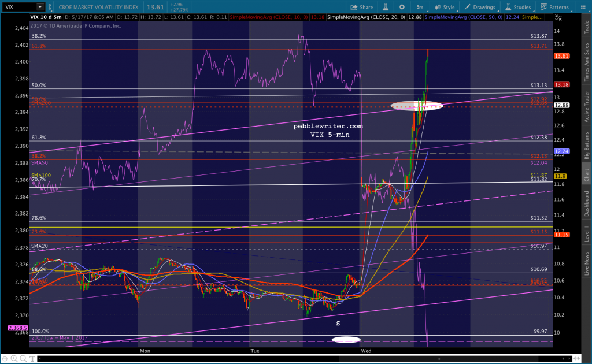Viewport: 592px width, 364px height.
Task: Click the CBOE MARKET VOLATILITY INDEX title
Action: click(98, 7)
